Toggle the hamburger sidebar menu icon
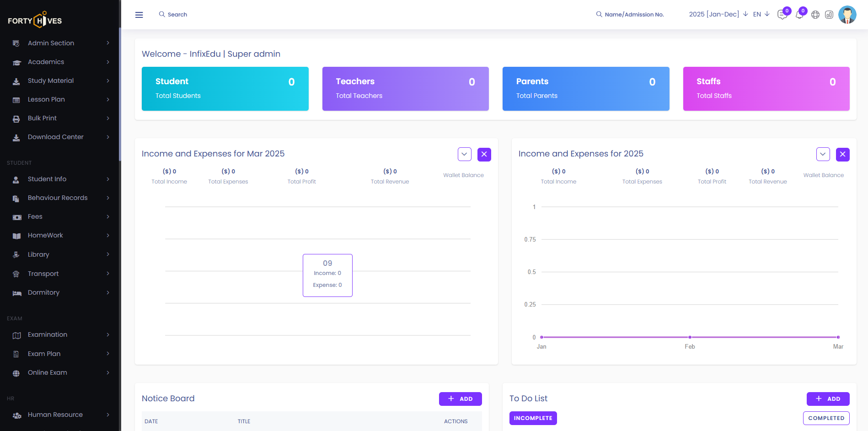 (139, 15)
